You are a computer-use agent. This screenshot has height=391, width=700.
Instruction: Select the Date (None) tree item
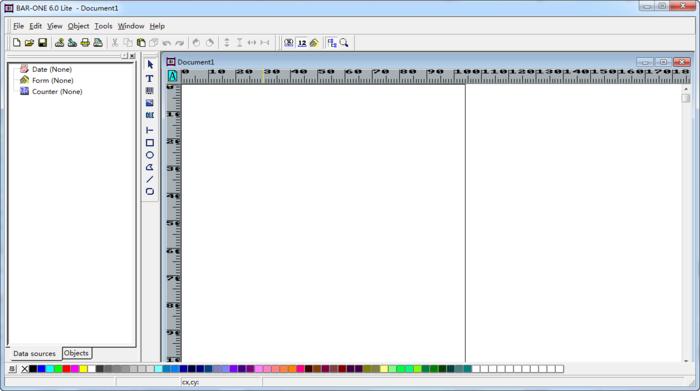pos(51,69)
